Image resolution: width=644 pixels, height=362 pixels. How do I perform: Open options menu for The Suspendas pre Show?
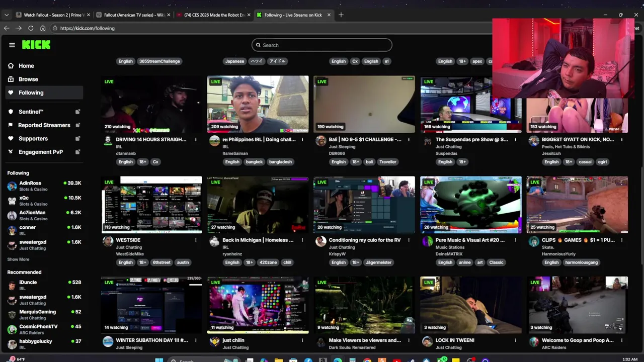[515, 140]
